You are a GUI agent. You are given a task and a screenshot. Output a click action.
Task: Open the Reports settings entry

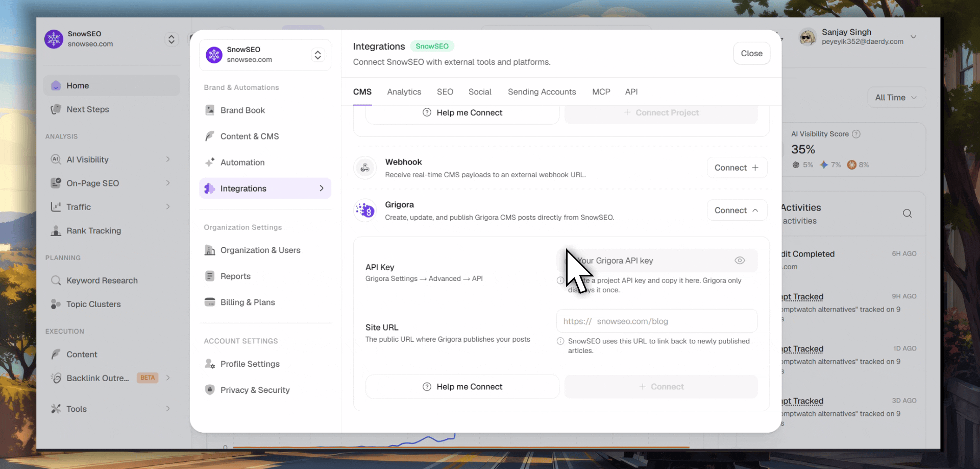pyautogui.click(x=265, y=276)
